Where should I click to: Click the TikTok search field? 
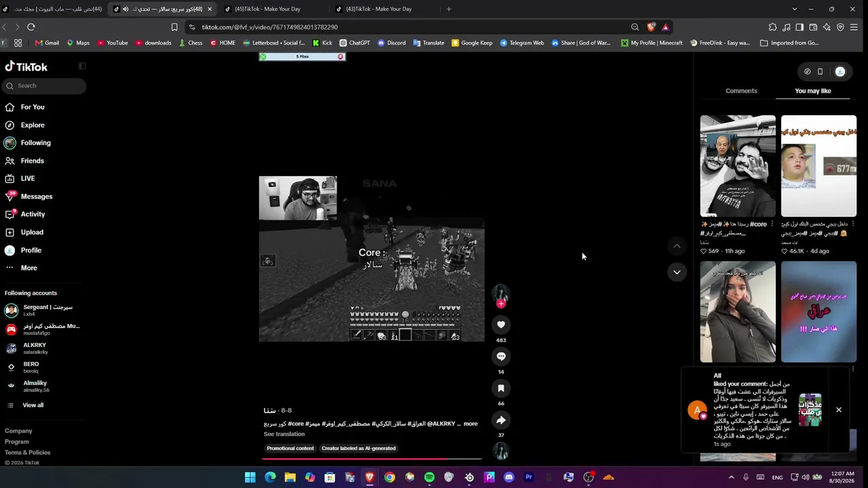45,85
